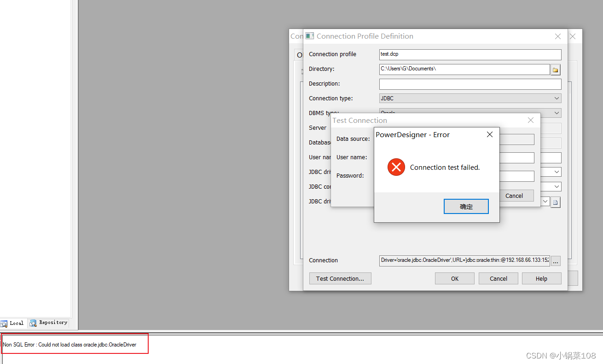
Task: Click the Repository browser icon
Action: (x=32, y=323)
